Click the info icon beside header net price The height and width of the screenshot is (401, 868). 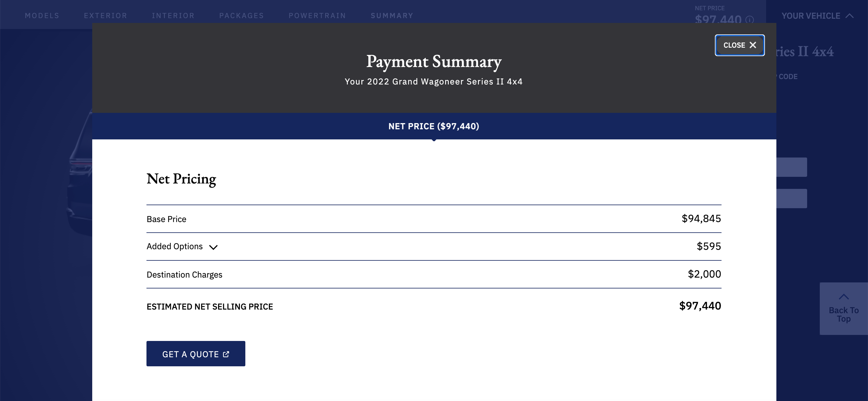(749, 20)
